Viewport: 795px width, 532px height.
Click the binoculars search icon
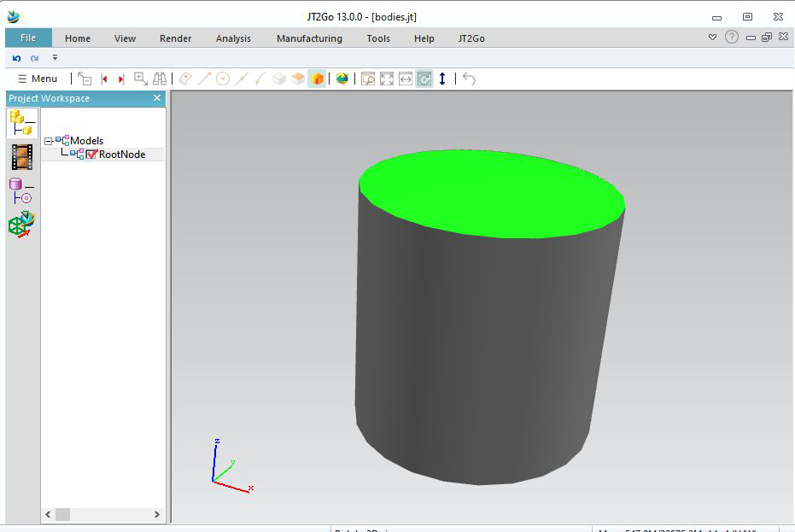point(160,79)
